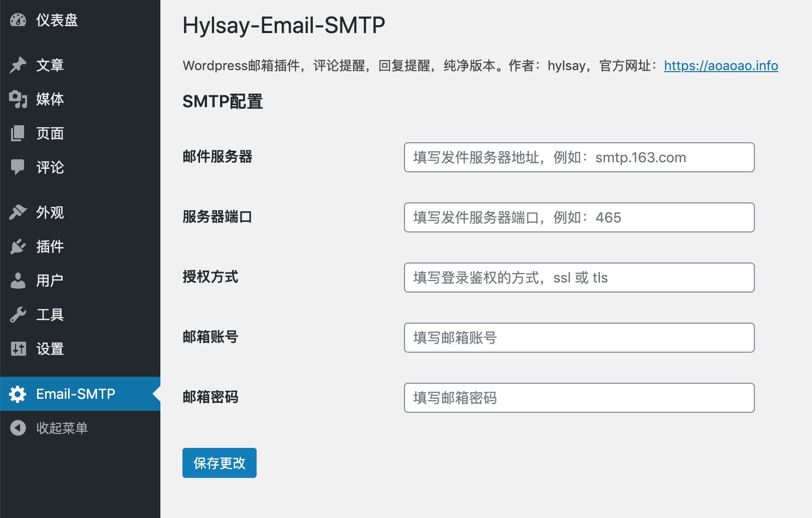
Task: Click the Appearance paintbrush icon
Action: coord(18,212)
